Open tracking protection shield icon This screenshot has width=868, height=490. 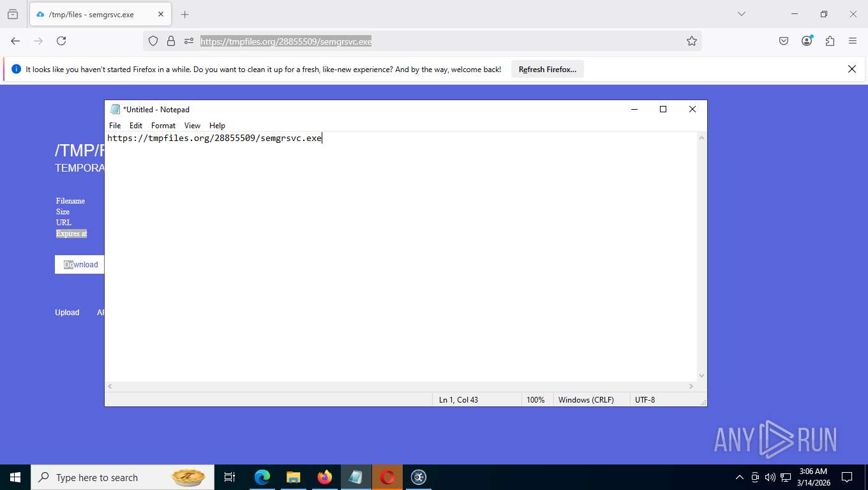click(153, 41)
